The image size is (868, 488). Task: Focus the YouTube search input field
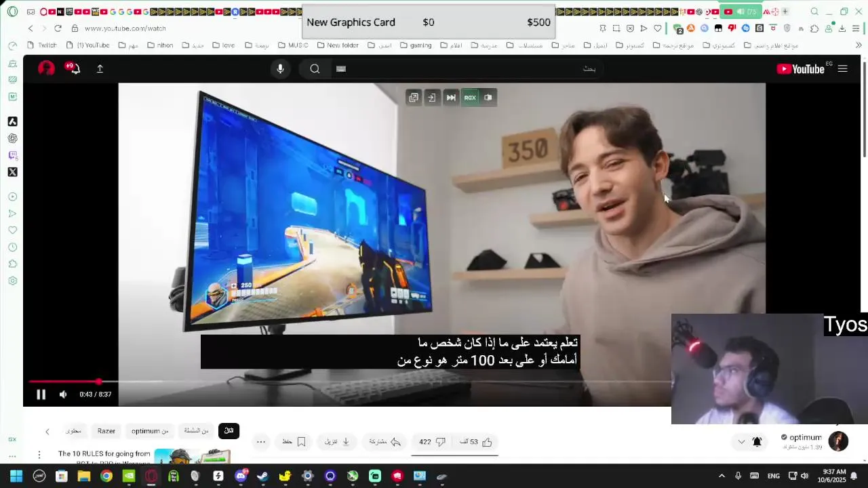point(468,68)
